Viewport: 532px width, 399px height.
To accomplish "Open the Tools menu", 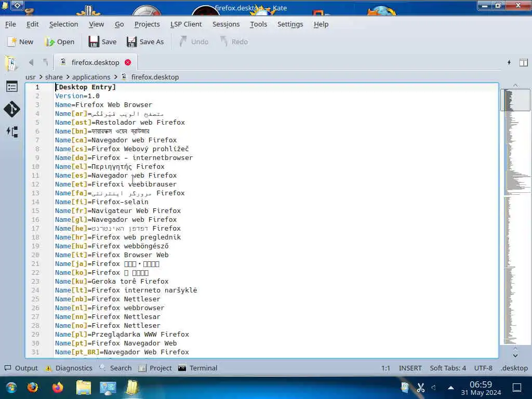I will click(x=259, y=24).
